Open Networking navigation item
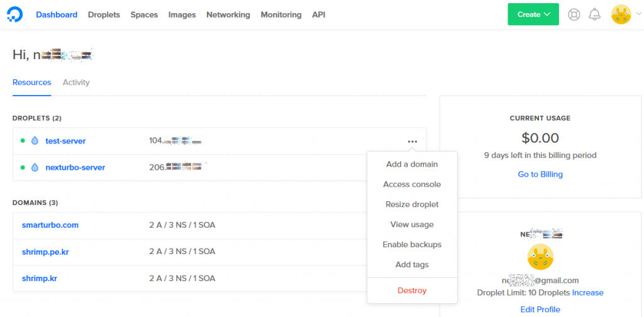 [228, 15]
